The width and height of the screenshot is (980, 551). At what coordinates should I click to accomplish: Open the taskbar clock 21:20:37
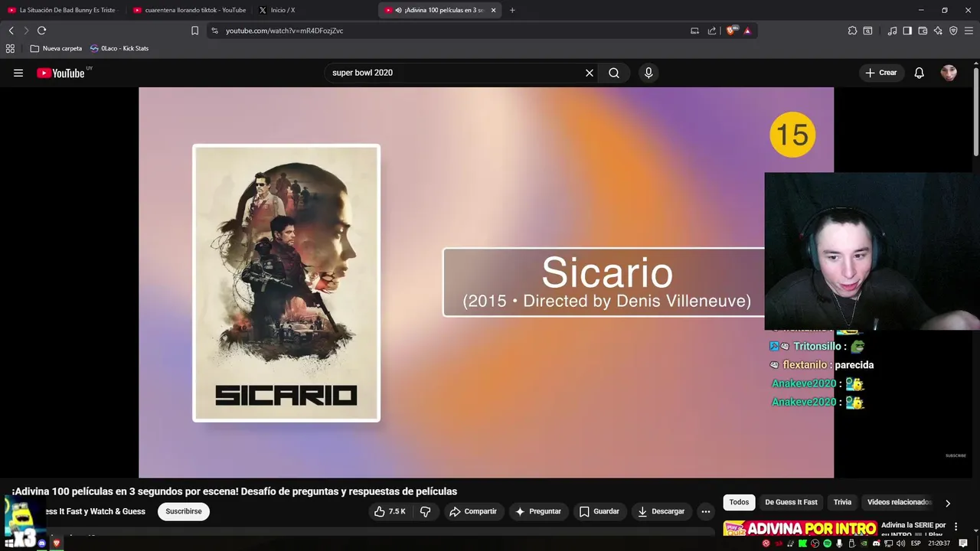coord(939,543)
